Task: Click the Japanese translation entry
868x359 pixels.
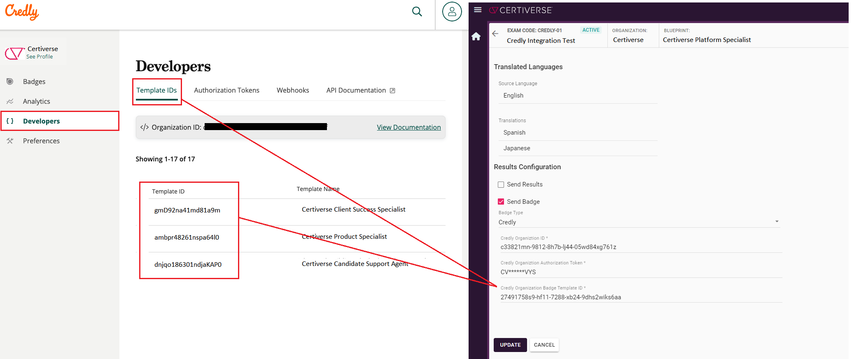Action: (517, 148)
